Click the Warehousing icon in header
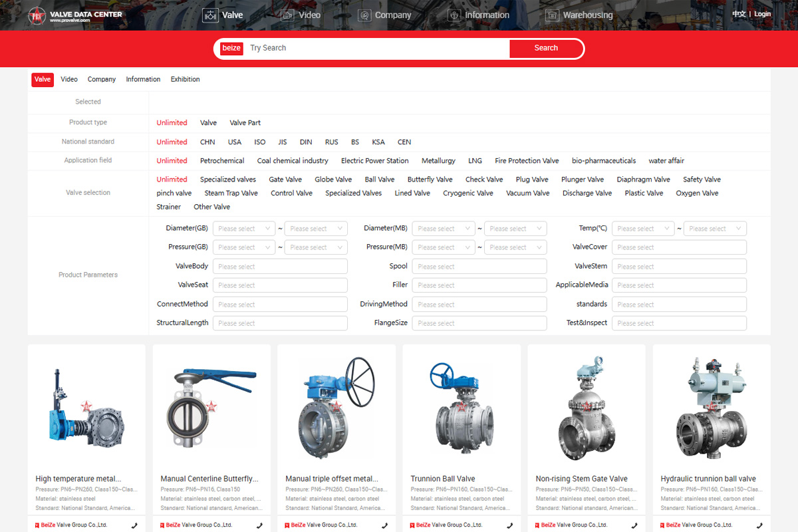This screenshot has height=532, width=798. 552,15
